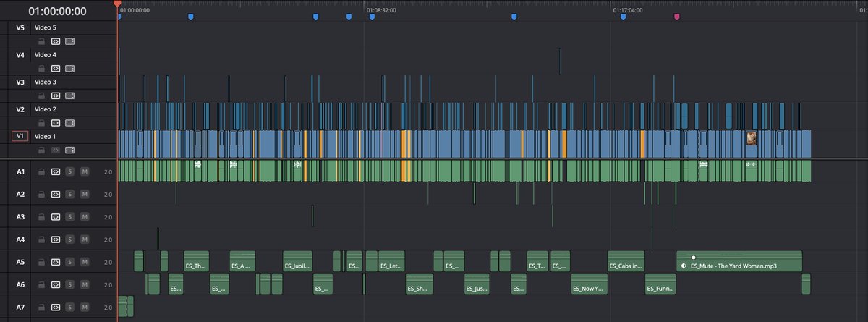Lock audio track A2
Screen dimensions: 868x322
[42, 195]
